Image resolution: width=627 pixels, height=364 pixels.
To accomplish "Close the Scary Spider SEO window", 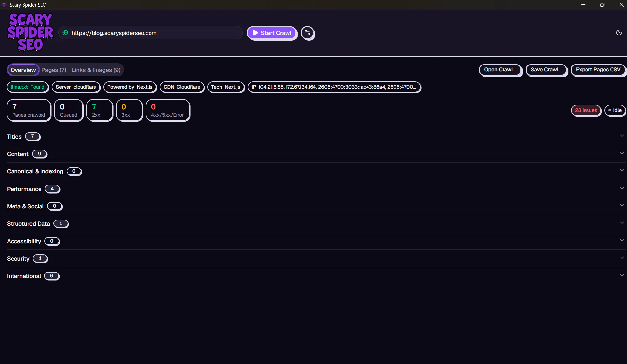I will pyautogui.click(x=621, y=5).
